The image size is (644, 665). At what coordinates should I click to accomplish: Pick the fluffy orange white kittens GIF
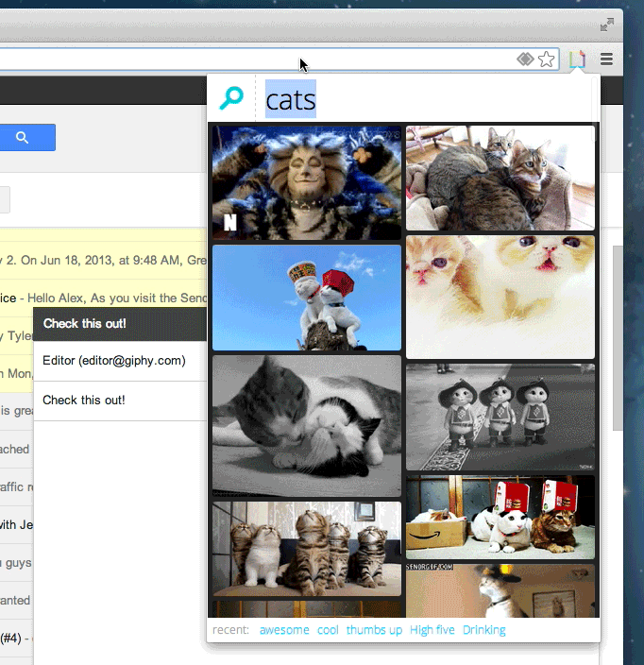[x=500, y=298]
